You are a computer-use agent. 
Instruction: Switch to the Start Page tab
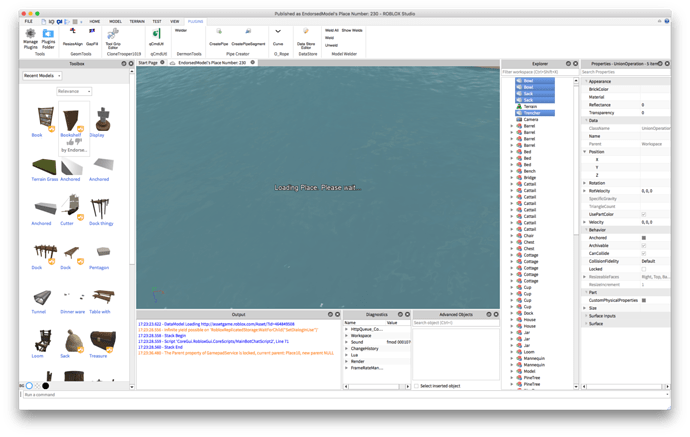click(x=148, y=62)
